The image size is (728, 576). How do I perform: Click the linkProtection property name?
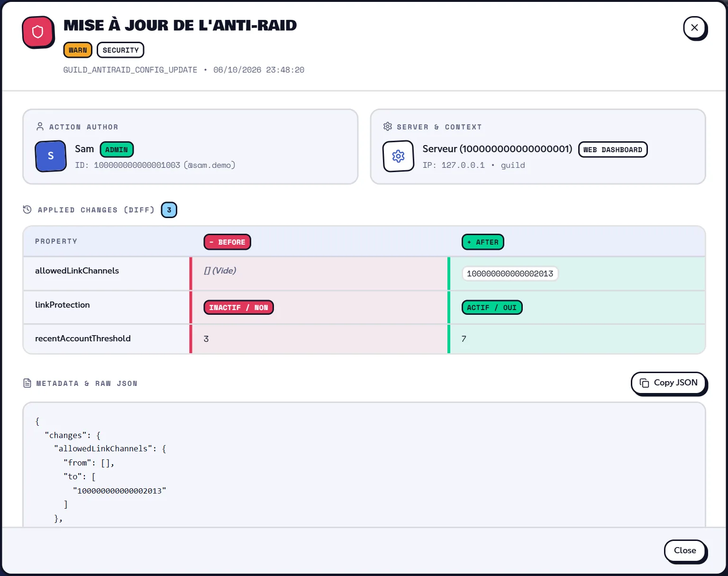(63, 305)
